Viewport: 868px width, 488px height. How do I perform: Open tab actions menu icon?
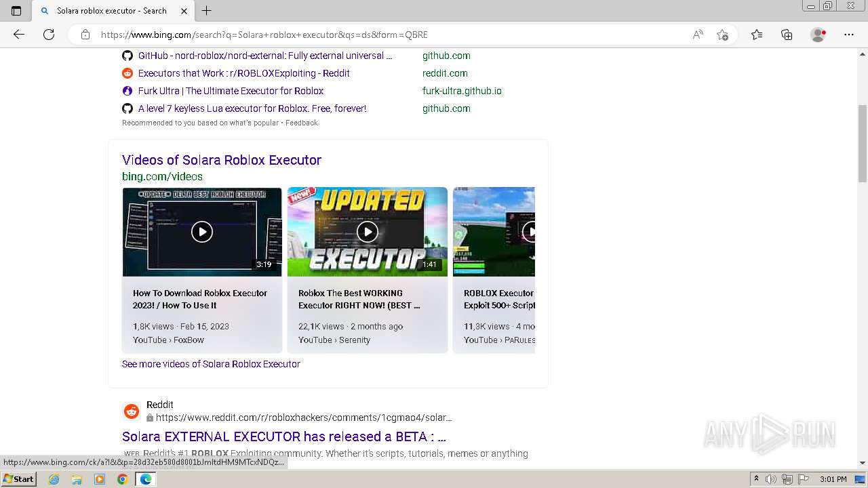(x=16, y=11)
